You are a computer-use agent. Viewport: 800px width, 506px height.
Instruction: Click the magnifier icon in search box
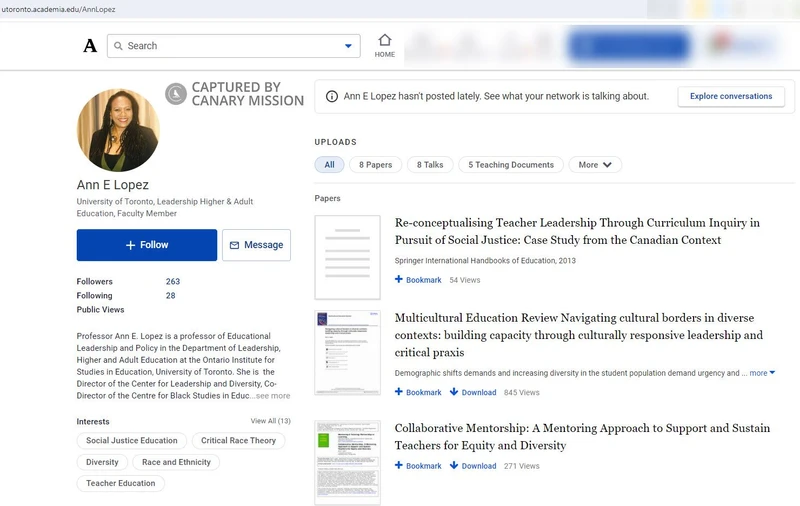click(118, 46)
